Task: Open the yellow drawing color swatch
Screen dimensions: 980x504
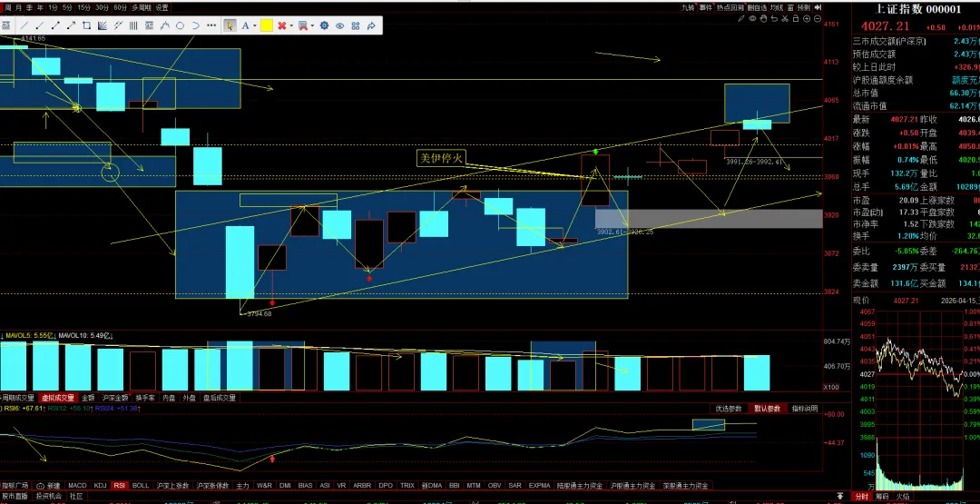Action: click(267, 25)
